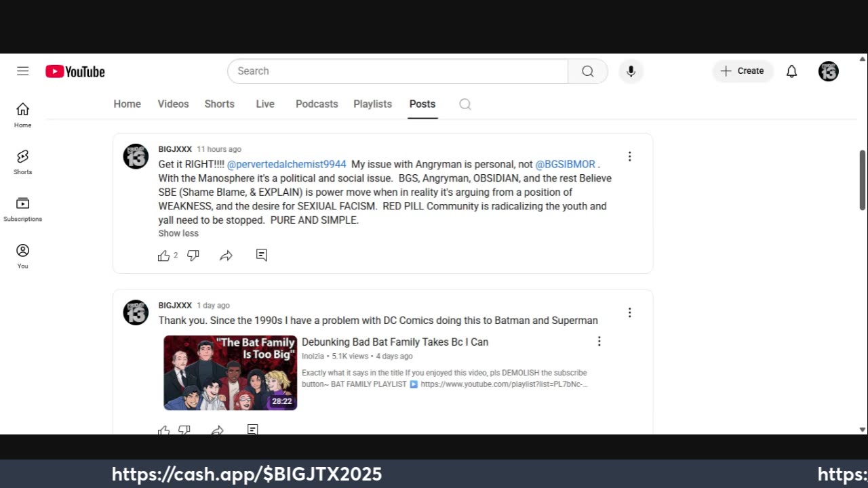This screenshot has height=488, width=868.
Task: Open the Bat Family video thumbnail
Action: 231,373
